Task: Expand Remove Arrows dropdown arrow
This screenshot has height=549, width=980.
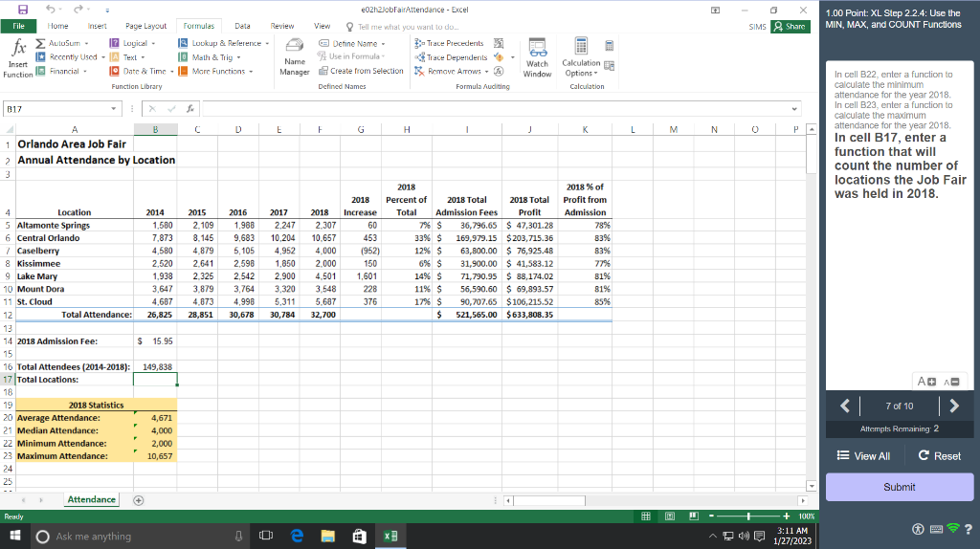Action: click(486, 71)
